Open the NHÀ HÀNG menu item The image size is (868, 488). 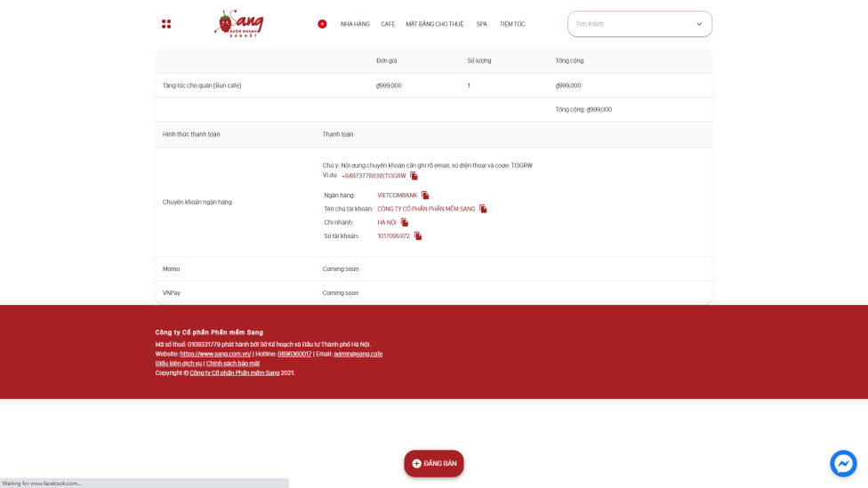click(x=355, y=24)
